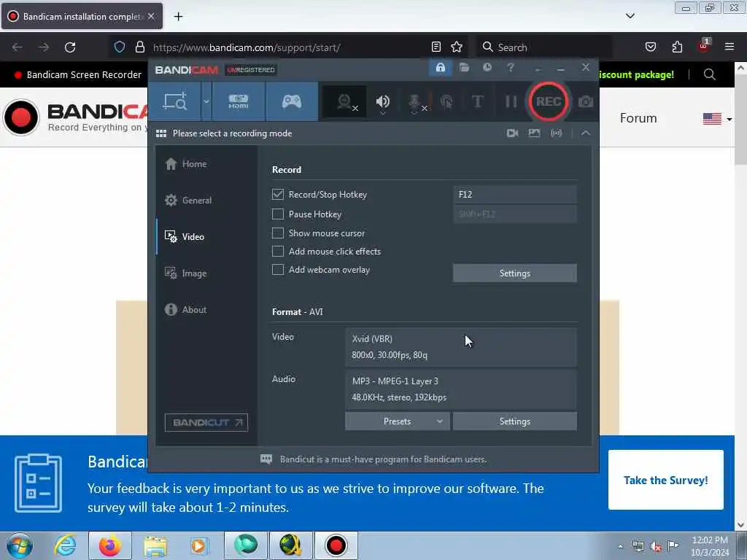Click the pause recording icon
Viewport: 747px width, 560px height.
click(511, 101)
